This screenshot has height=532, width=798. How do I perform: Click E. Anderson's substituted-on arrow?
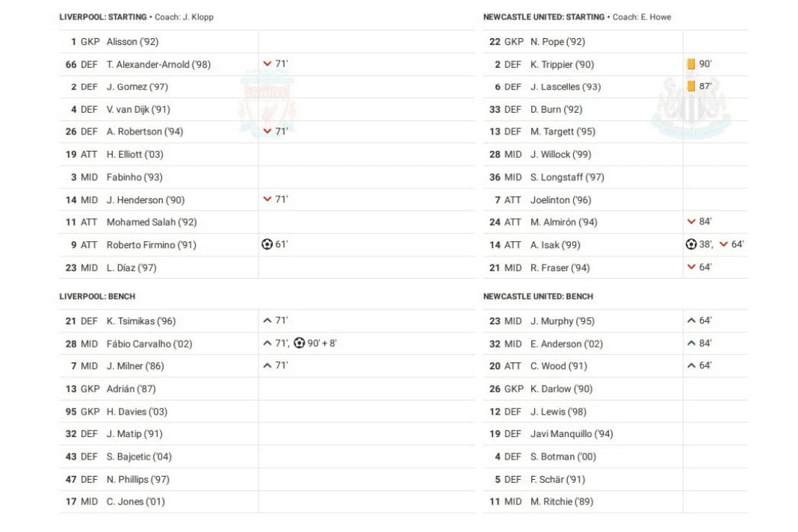pos(691,344)
